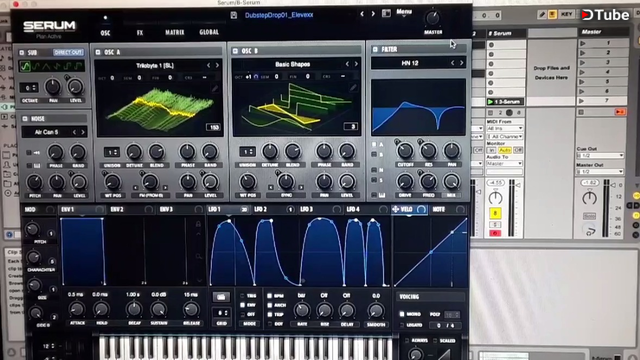Open the preset browser icon beside Menu
The image size is (640, 360).
386,13
